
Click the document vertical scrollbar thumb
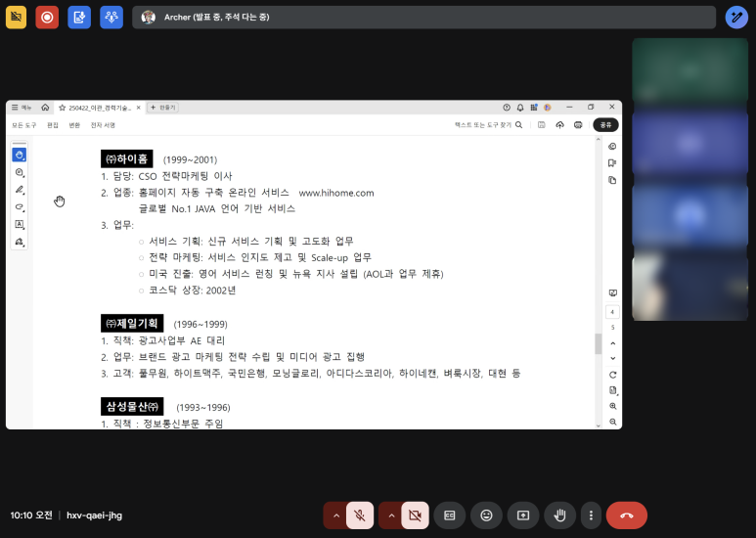[599, 343]
